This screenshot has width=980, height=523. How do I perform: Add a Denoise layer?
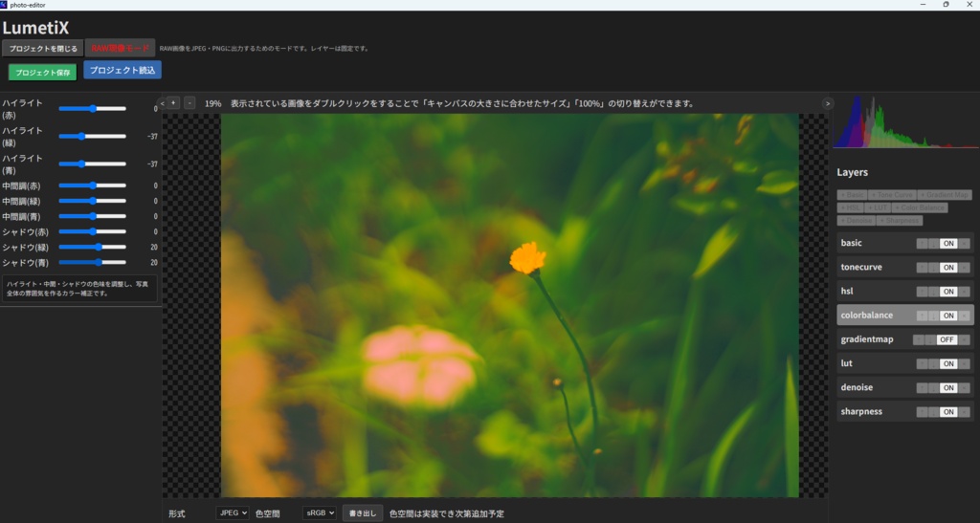click(x=857, y=220)
